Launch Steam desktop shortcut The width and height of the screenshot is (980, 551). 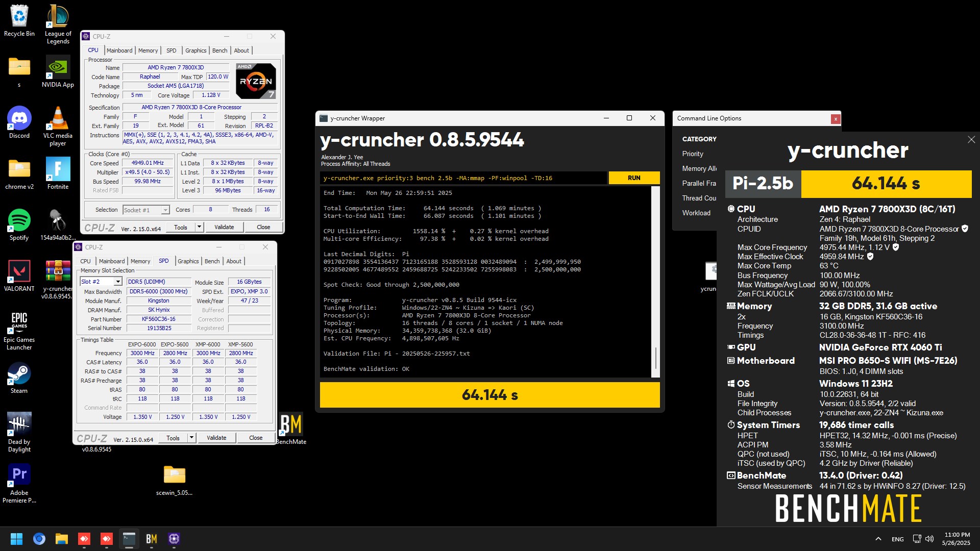tap(19, 378)
